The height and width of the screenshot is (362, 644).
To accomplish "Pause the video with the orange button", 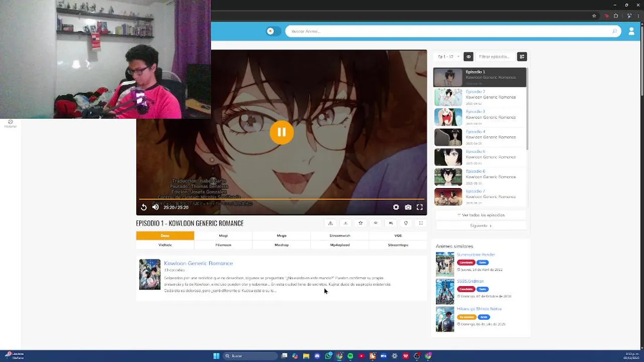I will coord(281,132).
